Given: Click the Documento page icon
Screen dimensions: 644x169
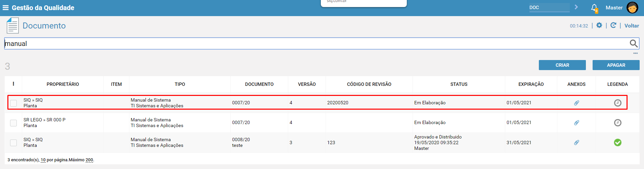Looking at the screenshot, I should (13, 26).
